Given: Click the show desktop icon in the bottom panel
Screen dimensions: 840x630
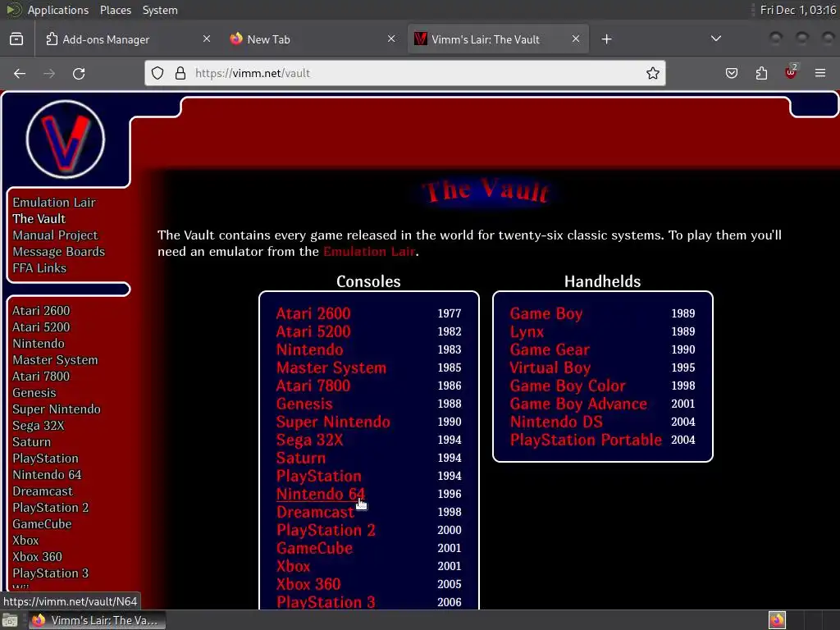Looking at the screenshot, I should point(10,620).
